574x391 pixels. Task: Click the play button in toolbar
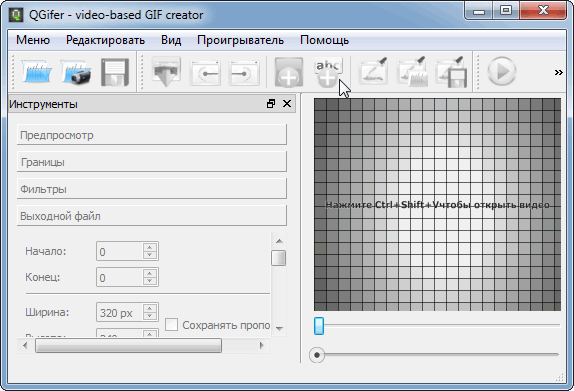pos(502,71)
